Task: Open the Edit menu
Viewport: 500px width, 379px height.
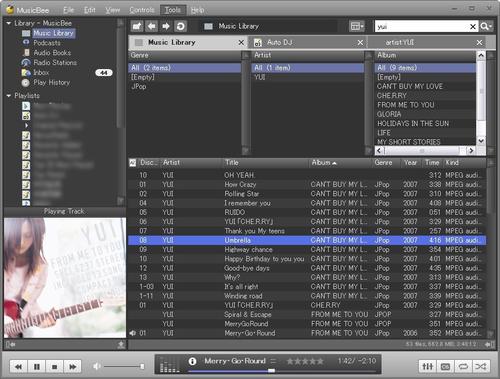Action: (x=89, y=10)
